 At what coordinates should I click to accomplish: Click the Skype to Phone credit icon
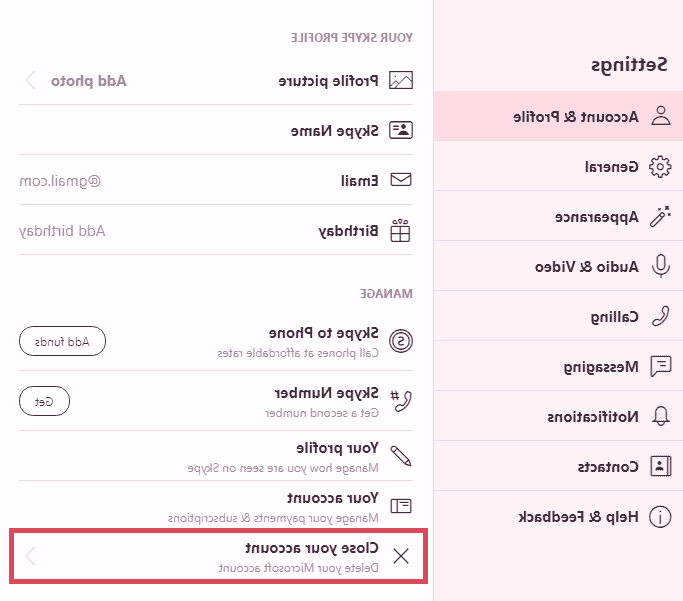[400, 343]
